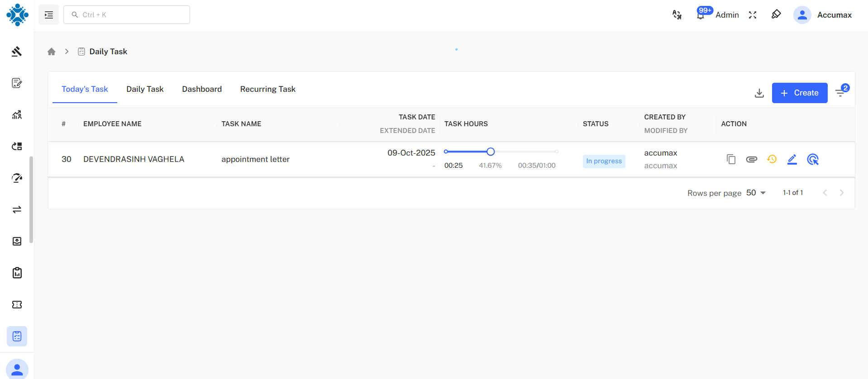Focus the Ctrl + K search field
The image size is (868, 379).
[x=127, y=15]
